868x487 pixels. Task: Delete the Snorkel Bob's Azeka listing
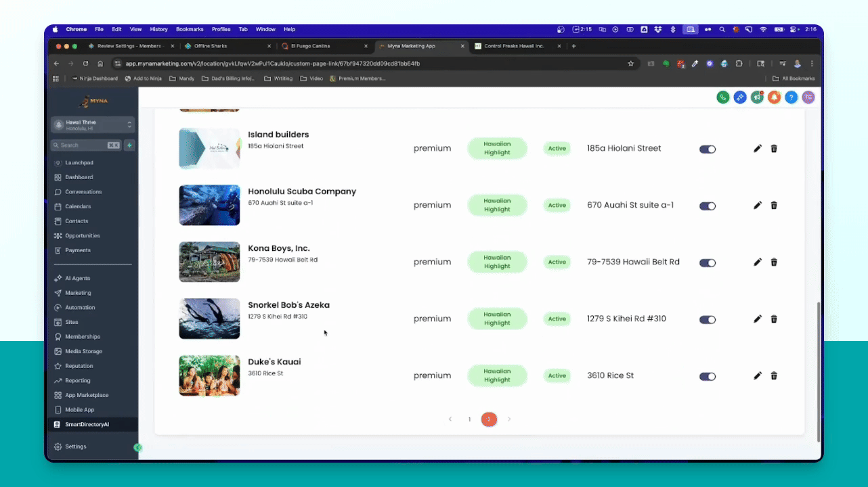click(774, 319)
